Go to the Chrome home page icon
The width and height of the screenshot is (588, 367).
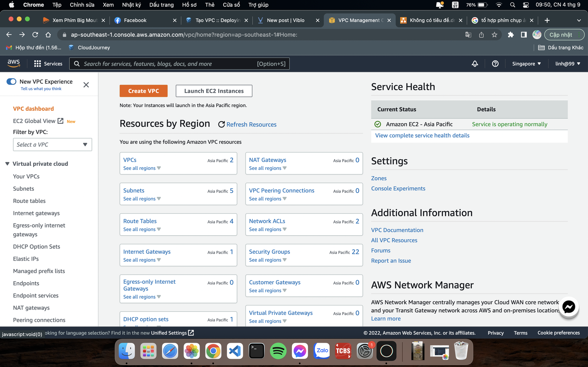(x=48, y=35)
